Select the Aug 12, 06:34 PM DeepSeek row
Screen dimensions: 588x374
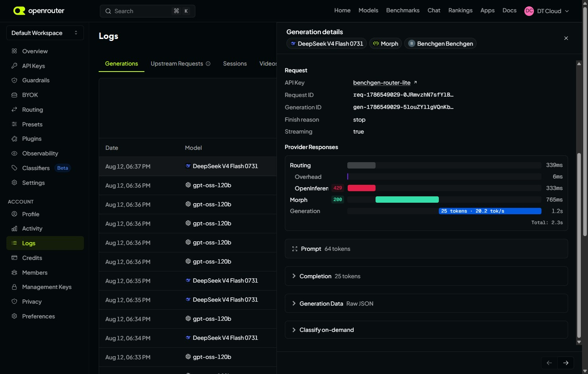click(188, 338)
